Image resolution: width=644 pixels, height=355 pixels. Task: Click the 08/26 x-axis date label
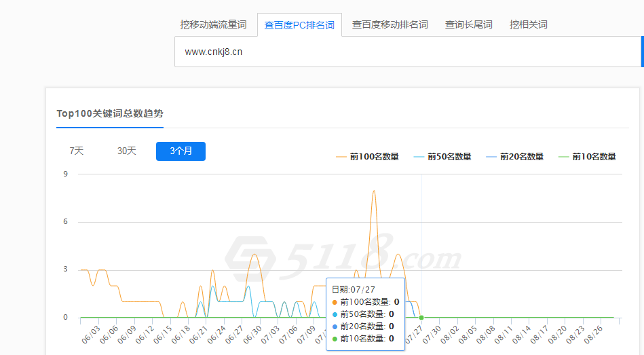[x=594, y=335]
